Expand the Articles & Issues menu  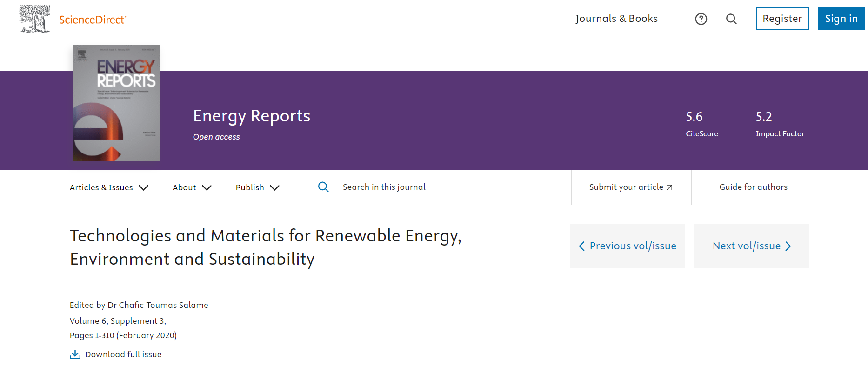109,187
